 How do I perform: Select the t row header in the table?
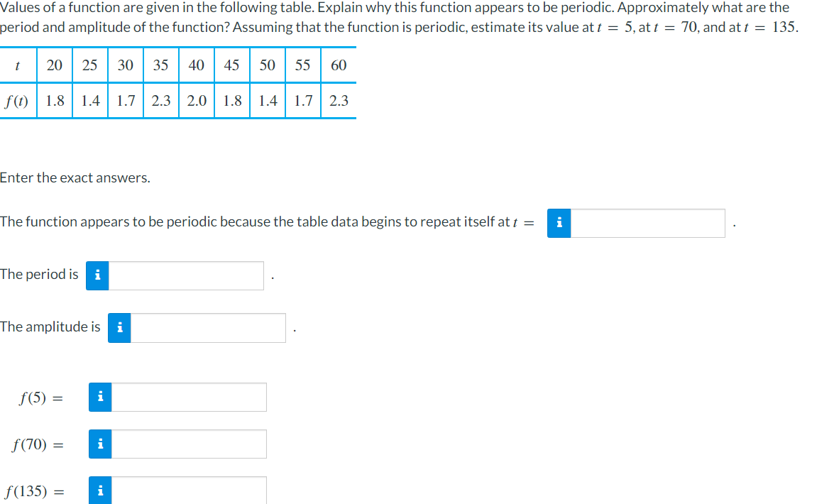[17, 65]
